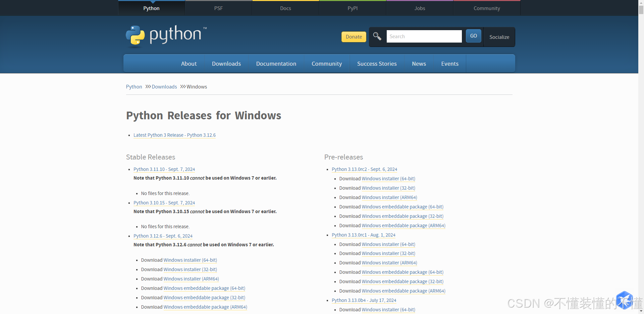This screenshot has width=644, height=314.
Task: Open the Socialize menu
Action: click(499, 37)
